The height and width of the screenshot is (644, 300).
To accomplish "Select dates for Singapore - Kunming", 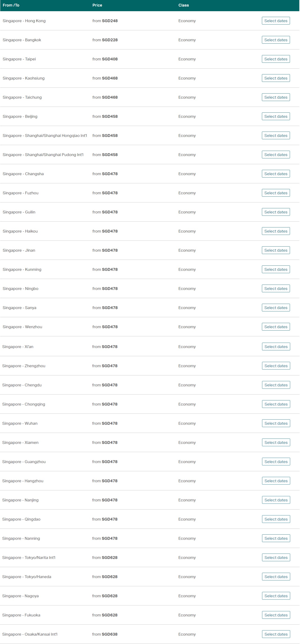I will pos(276,269).
